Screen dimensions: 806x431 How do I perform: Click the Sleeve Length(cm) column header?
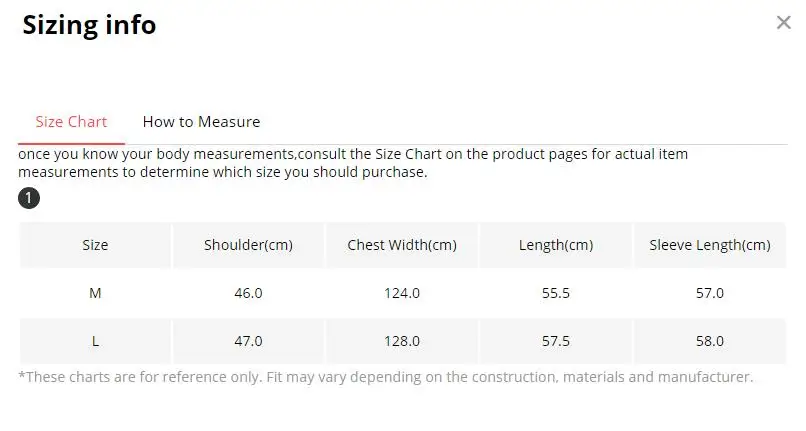click(x=710, y=245)
